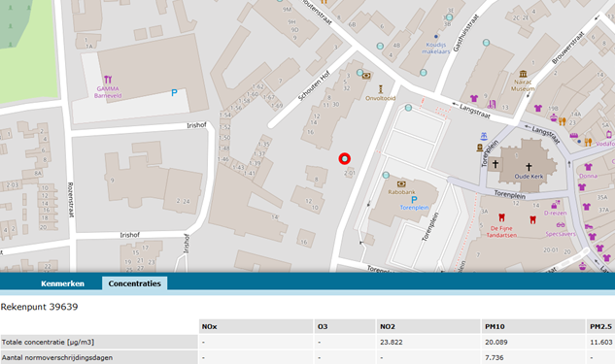
Task: Click the D-reizen shop icon
Action: tap(555, 205)
